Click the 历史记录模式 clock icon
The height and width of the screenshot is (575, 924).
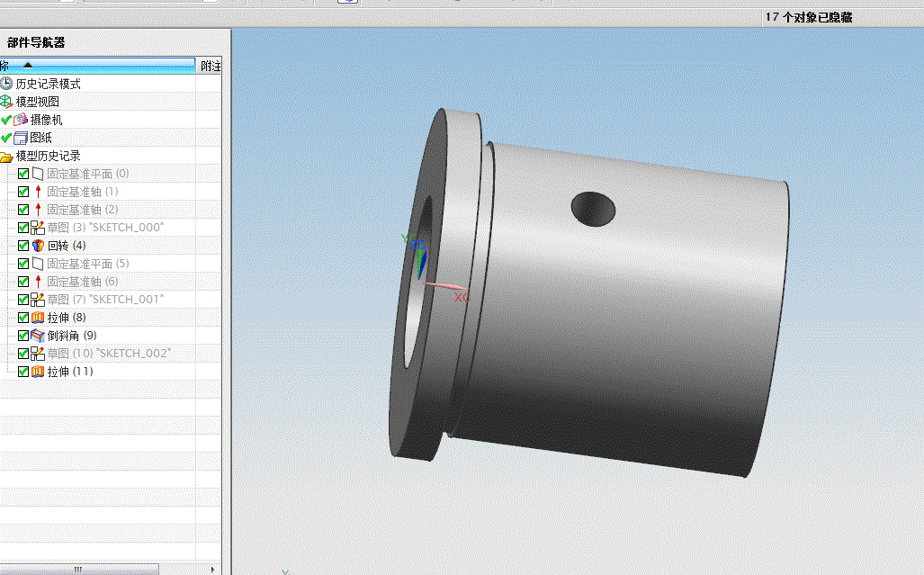(x=6, y=84)
